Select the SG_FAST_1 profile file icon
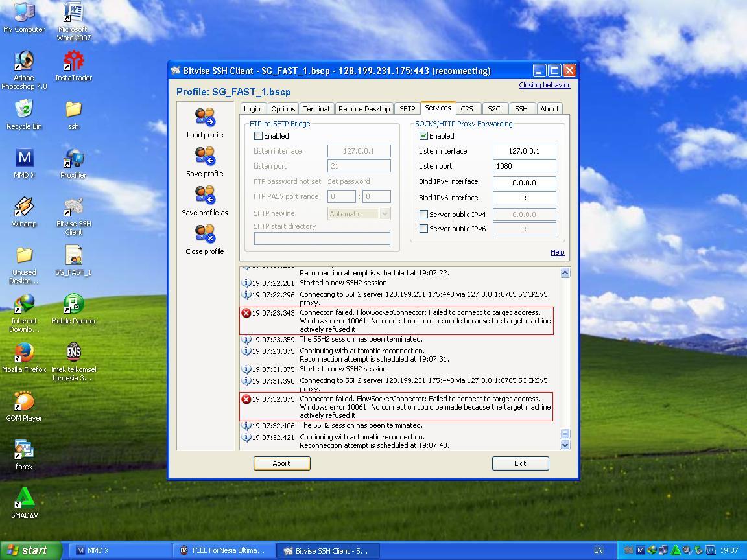This screenshot has height=560, width=747. (x=73, y=260)
